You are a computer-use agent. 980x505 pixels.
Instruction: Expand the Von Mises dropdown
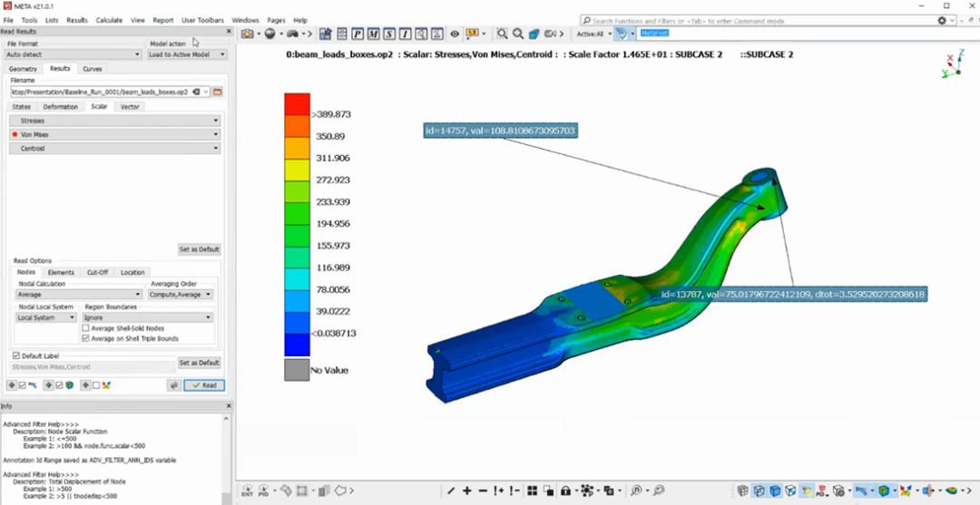[x=115, y=134]
